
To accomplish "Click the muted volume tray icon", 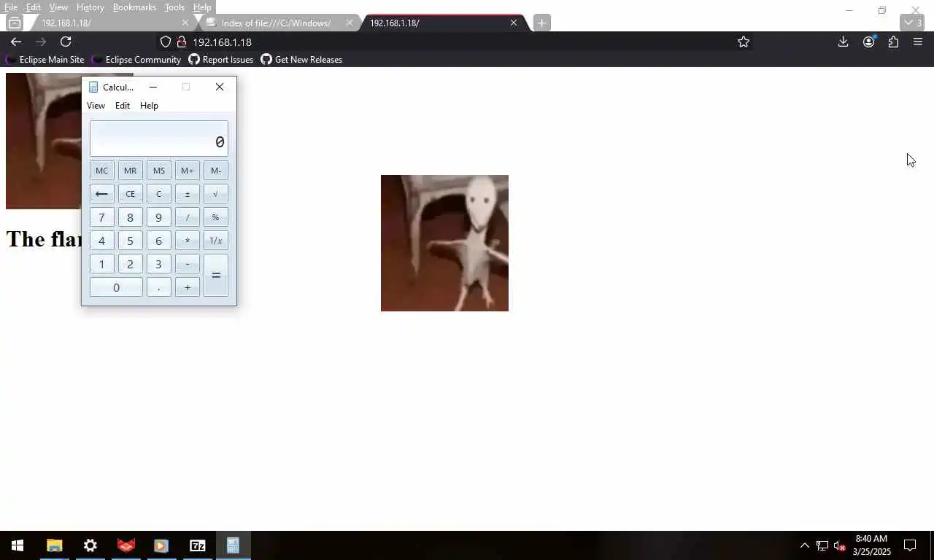I will click(840, 545).
